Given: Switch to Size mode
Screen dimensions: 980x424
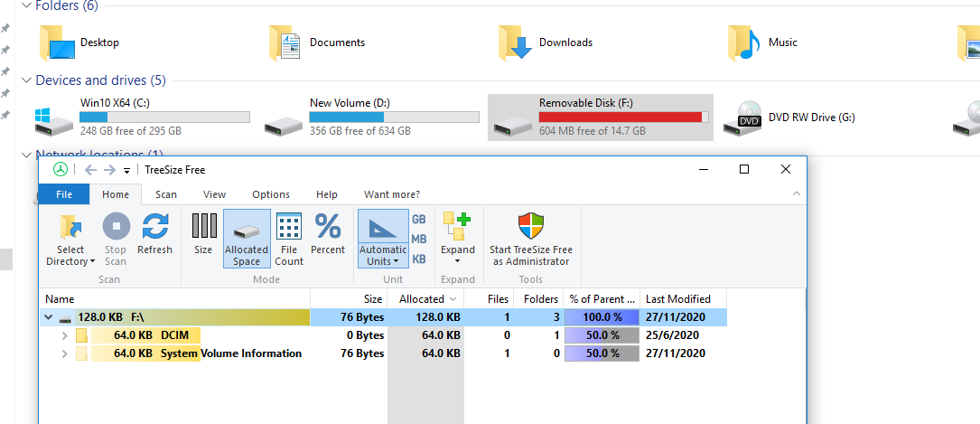Looking at the screenshot, I should [x=203, y=234].
